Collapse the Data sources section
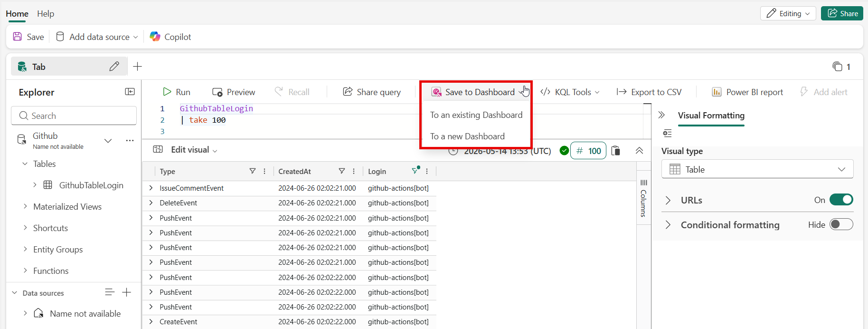 pyautogui.click(x=14, y=293)
